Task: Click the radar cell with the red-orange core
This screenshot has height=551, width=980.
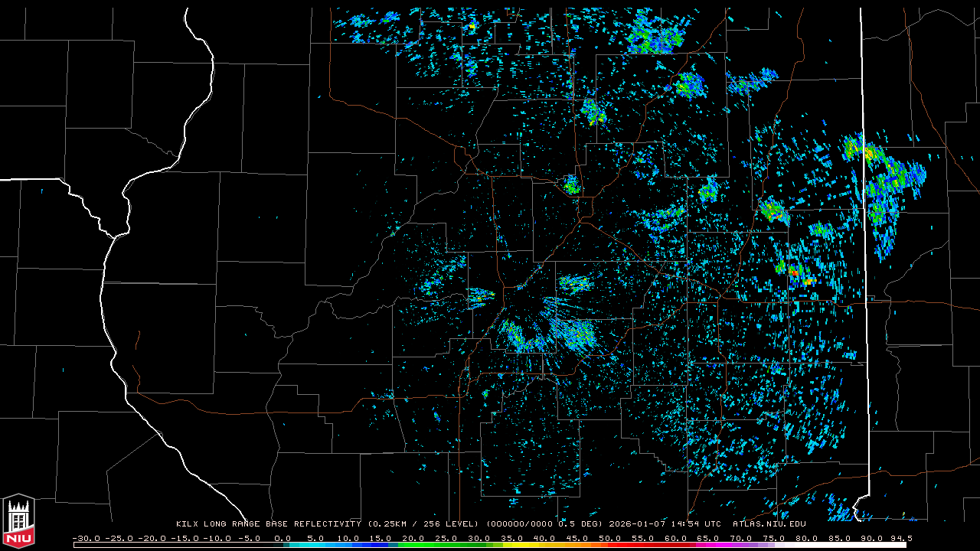Action: (x=795, y=271)
